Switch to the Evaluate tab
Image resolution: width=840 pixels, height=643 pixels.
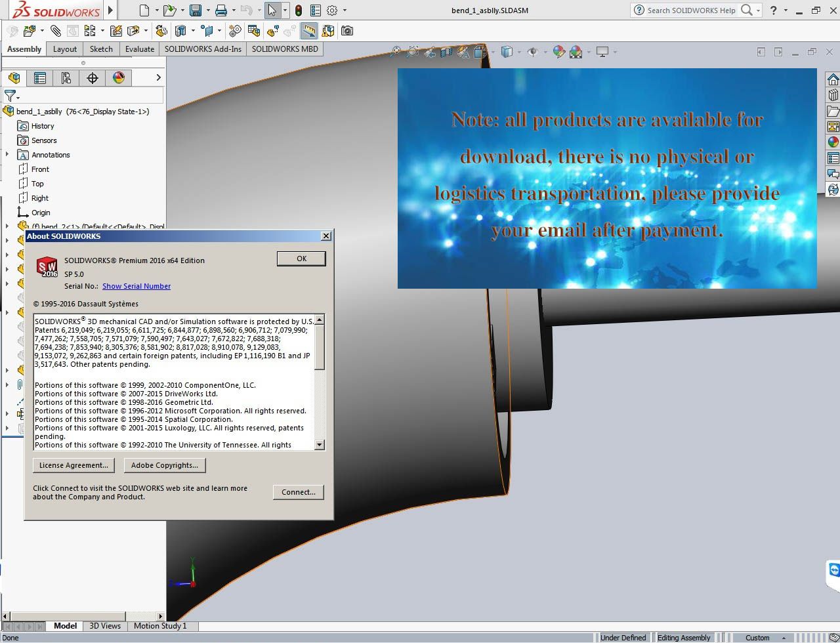[x=140, y=49]
